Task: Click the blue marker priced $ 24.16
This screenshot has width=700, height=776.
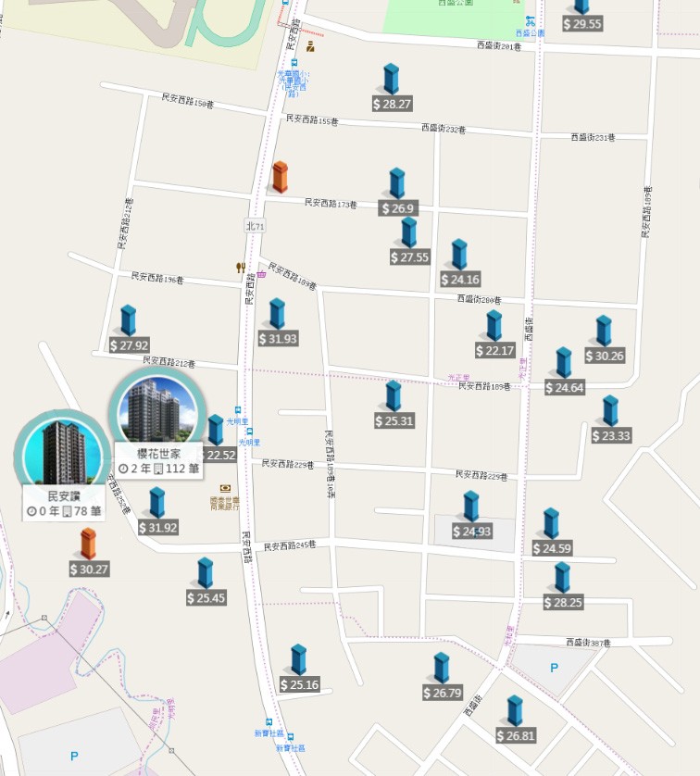Action: coord(459,255)
